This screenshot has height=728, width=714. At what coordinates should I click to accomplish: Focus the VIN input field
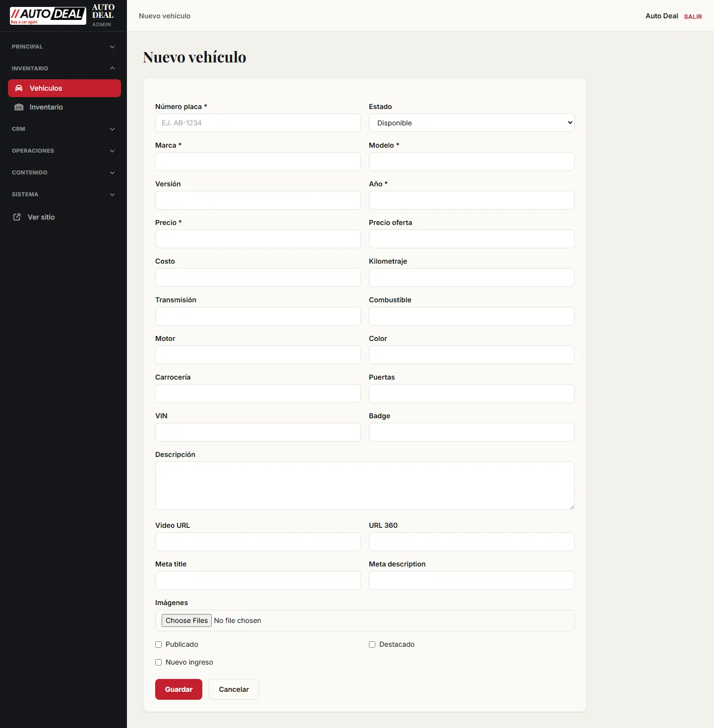(x=258, y=432)
